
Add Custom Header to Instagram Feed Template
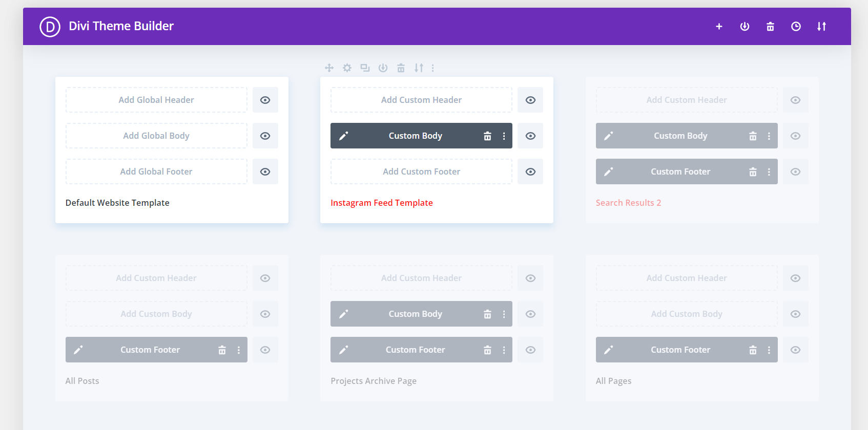tap(421, 100)
